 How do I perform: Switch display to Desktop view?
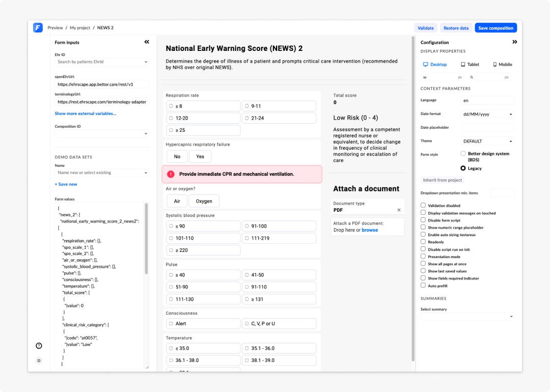(435, 65)
